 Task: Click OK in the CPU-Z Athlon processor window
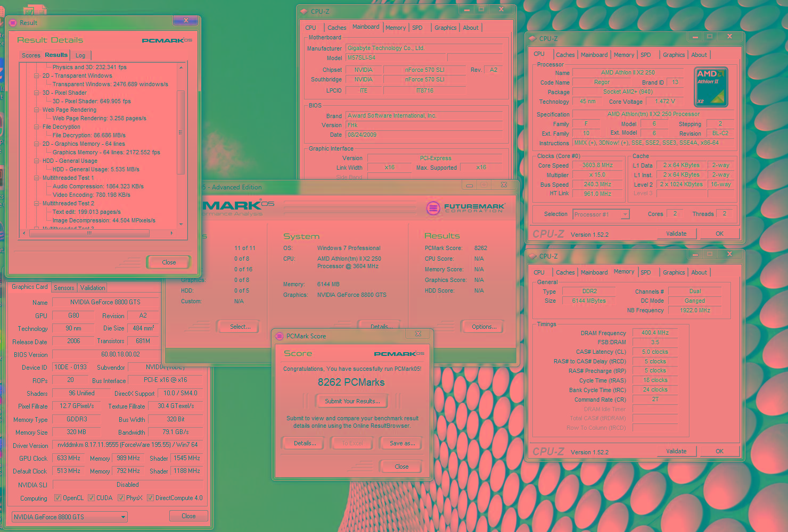(x=719, y=234)
